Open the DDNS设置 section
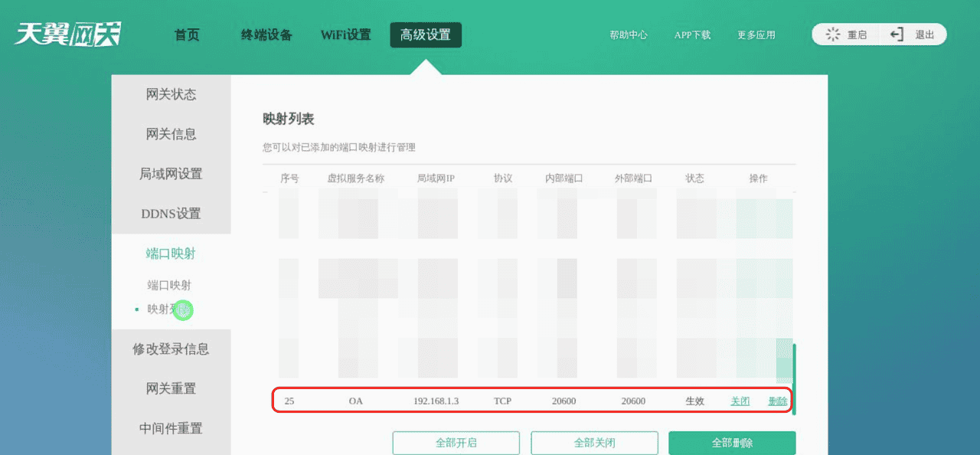 tap(170, 213)
